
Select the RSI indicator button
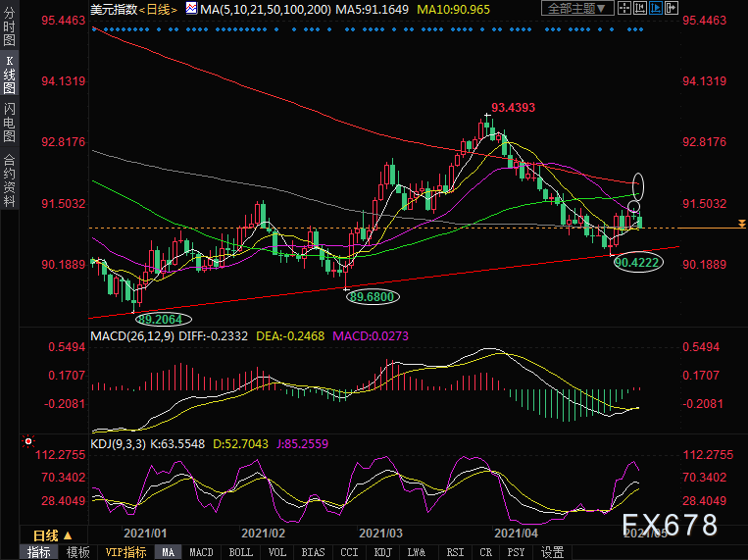455,552
